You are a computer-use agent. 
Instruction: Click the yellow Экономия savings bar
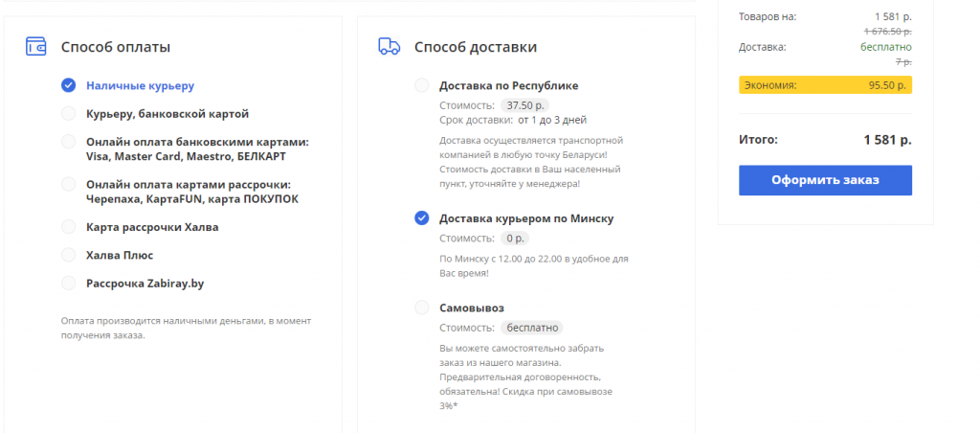[825, 85]
